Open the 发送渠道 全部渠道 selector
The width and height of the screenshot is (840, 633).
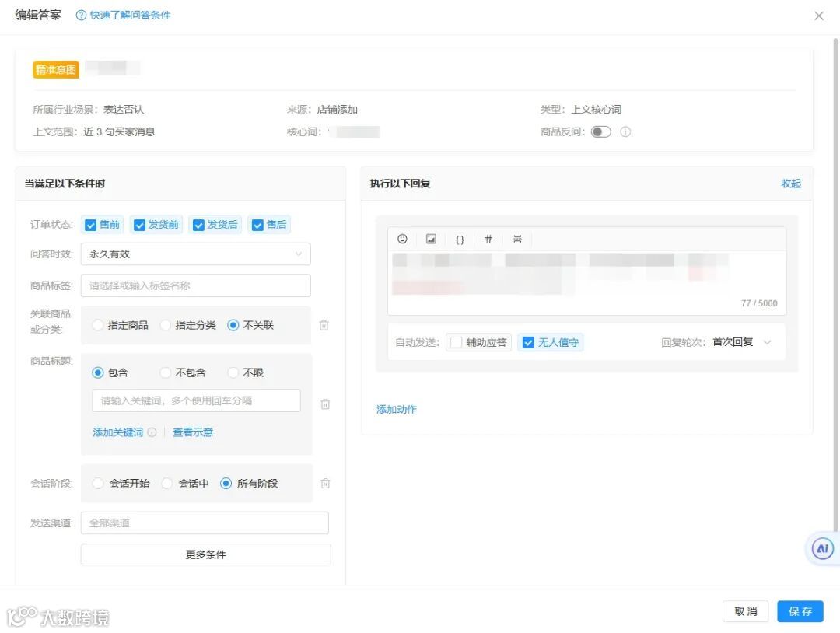(205, 523)
